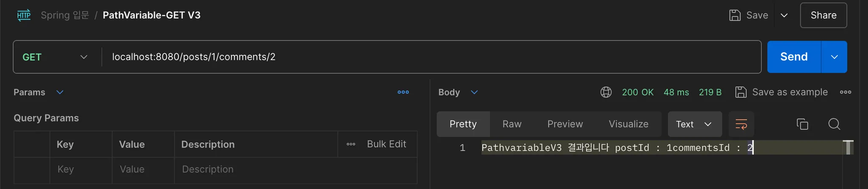This screenshot has height=189, width=868.
Task: Switch to the Visualize tab
Action: pos(628,124)
